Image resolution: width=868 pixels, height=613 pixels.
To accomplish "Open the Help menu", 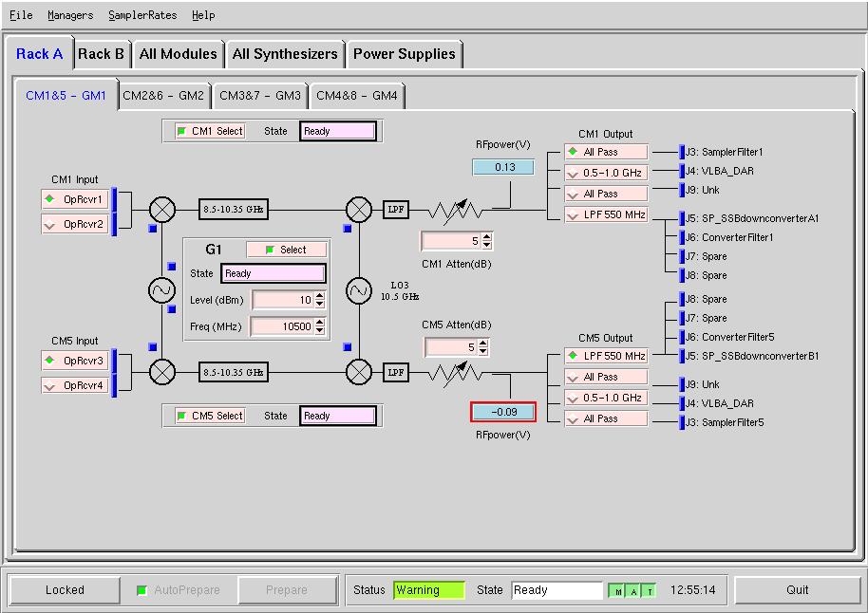I will pos(203,15).
